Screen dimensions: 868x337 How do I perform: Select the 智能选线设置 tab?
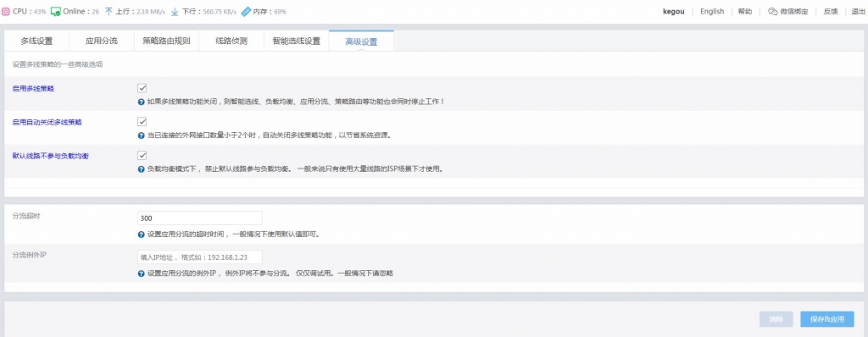coord(296,41)
